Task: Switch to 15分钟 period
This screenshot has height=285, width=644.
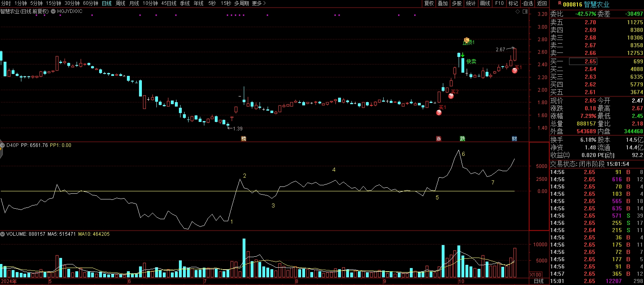Action: tap(53, 3)
